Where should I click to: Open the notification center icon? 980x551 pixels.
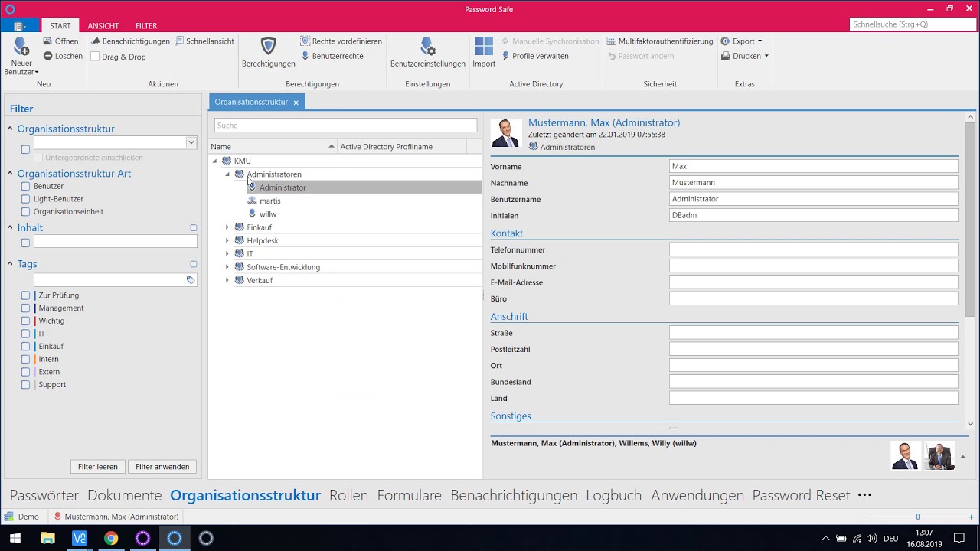959,538
